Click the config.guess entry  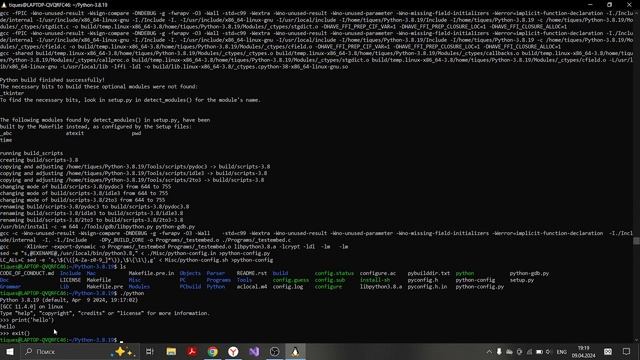[291, 280]
